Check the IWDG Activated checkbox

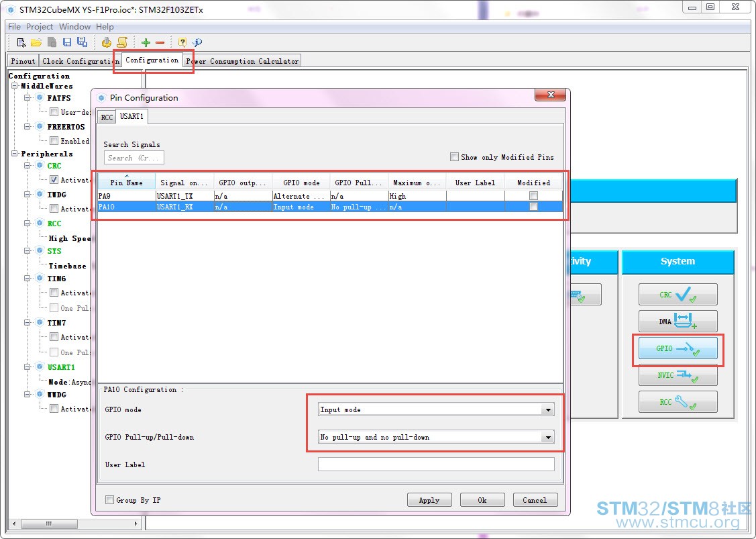coord(54,209)
